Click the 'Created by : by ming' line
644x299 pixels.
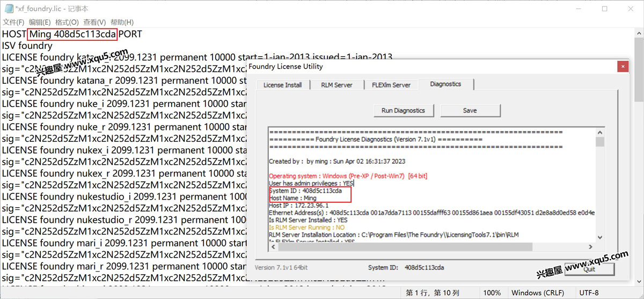pyautogui.click(x=337, y=161)
